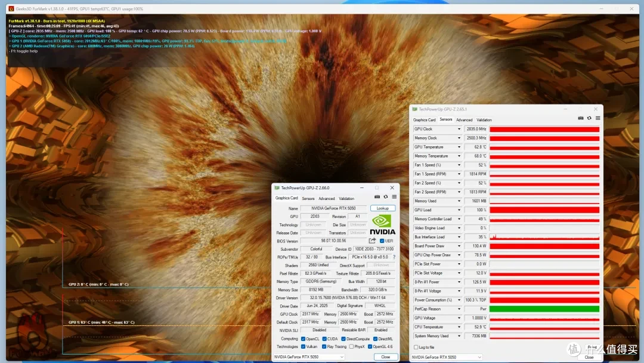Click the refresh icon in GPU-Z 2.66.0
Viewport: 644px width, 363px height.
click(x=386, y=197)
